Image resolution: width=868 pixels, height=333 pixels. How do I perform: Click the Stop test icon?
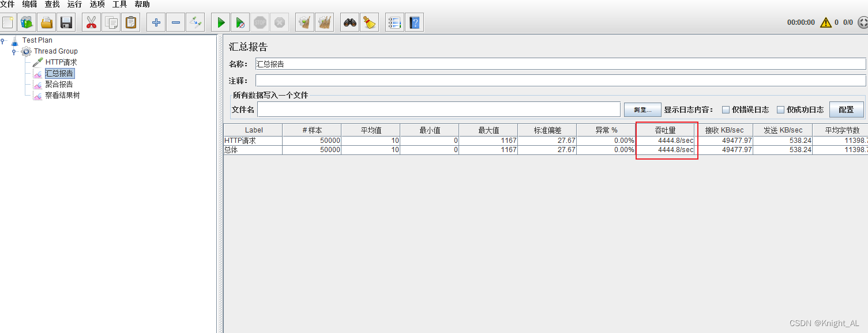tap(260, 22)
